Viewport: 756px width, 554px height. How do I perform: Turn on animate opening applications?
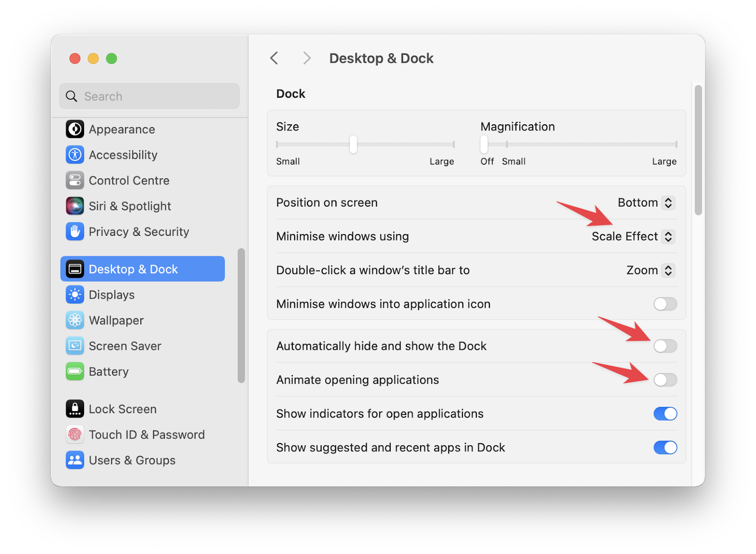665,380
